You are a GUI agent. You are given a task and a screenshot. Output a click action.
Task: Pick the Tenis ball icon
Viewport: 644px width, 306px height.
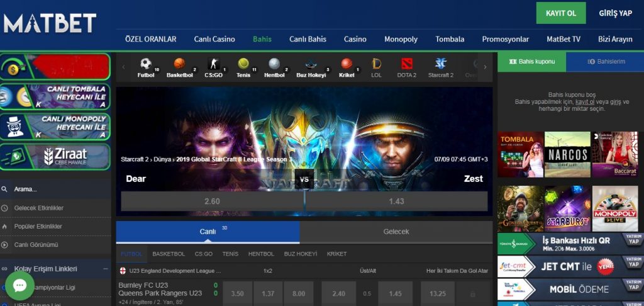click(x=243, y=64)
